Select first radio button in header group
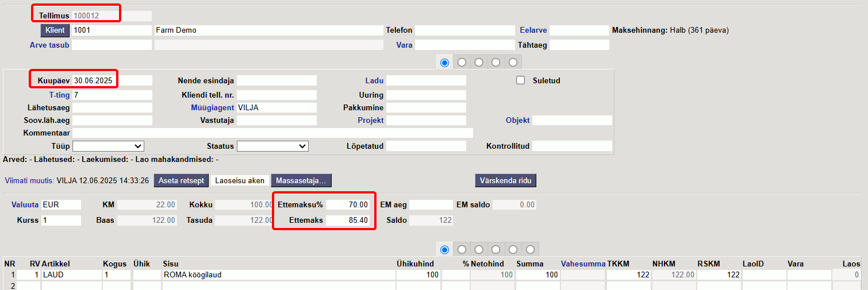Viewport: 868px width, 290px height. click(444, 62)
